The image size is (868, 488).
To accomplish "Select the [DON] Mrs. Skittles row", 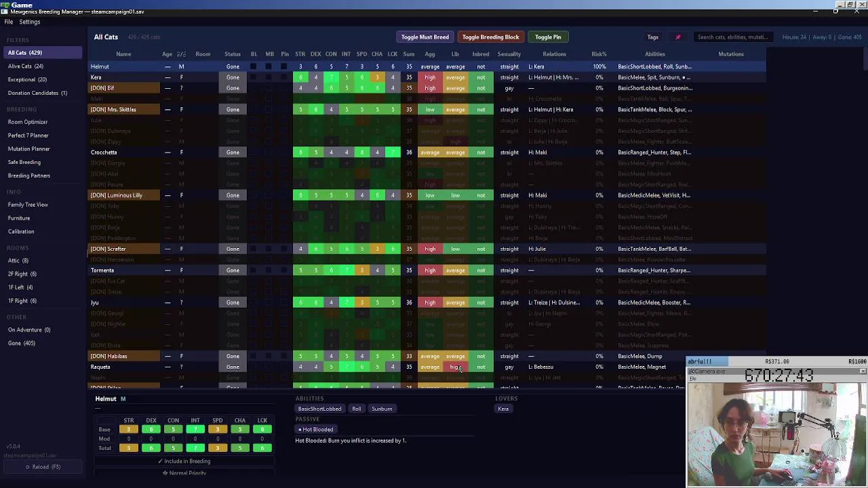I will (x=427, y=109).
